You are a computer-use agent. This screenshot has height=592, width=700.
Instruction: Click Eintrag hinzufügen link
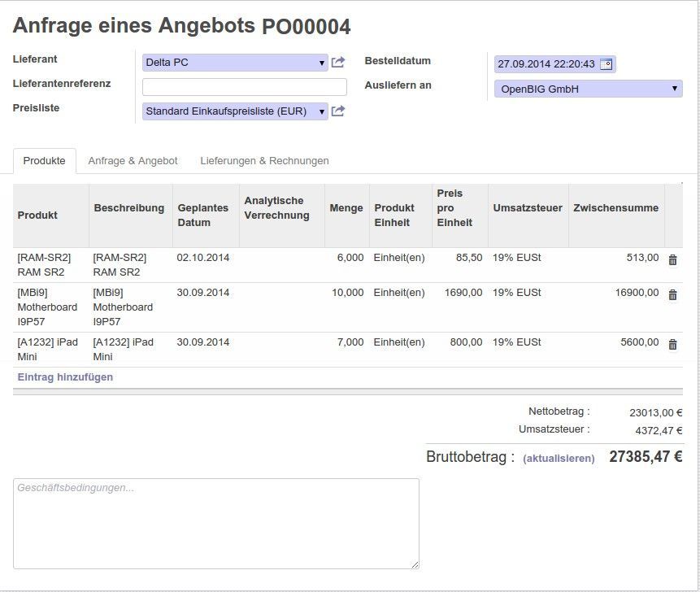tap(65, 377)
